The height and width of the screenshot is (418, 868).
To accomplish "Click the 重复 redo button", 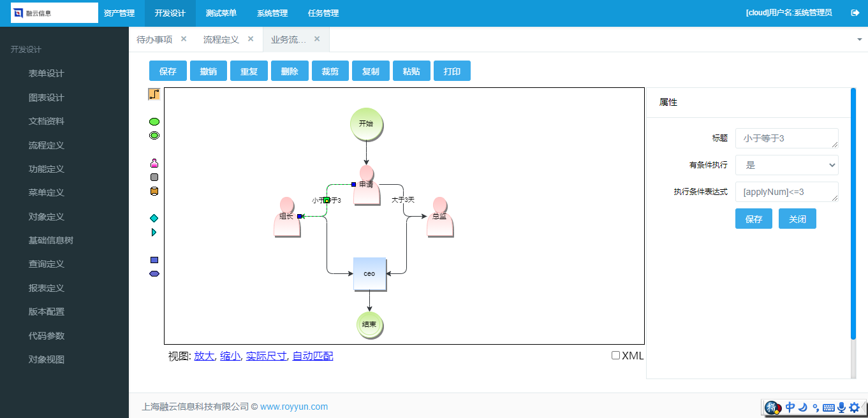I will [x=249, y=71].
